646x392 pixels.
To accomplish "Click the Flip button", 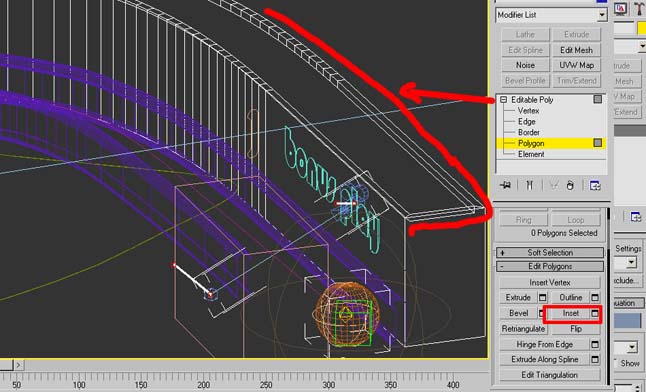I will click(x=576, y=329).
